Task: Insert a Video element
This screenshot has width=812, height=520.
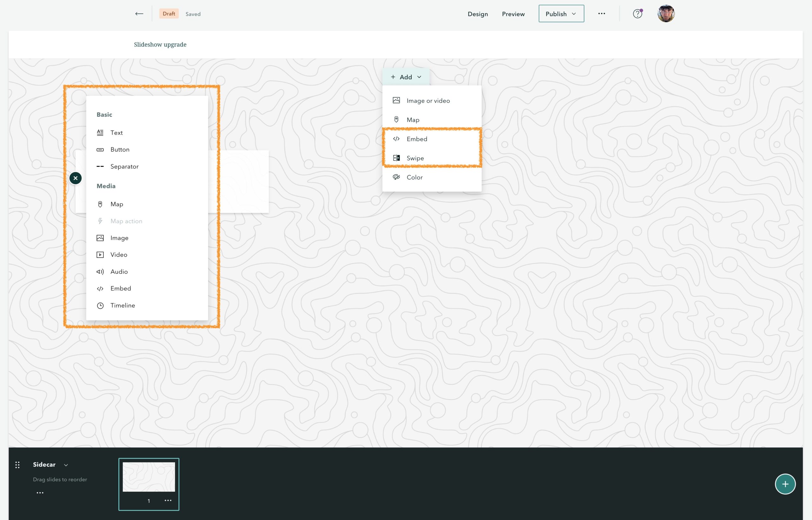Action: coord(118,254)
